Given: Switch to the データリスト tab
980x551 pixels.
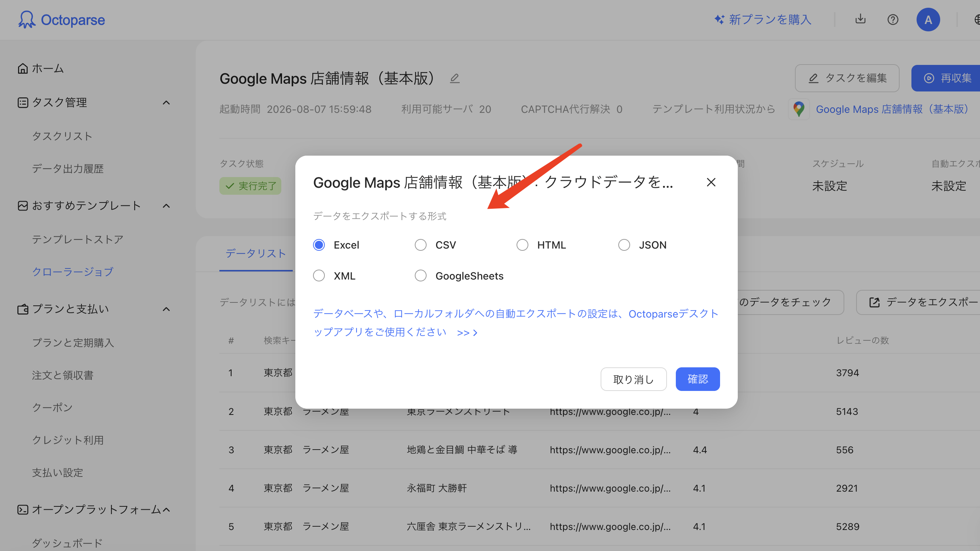Looking at the screenshot, I should pyautogui.click(x=256, y=253).
